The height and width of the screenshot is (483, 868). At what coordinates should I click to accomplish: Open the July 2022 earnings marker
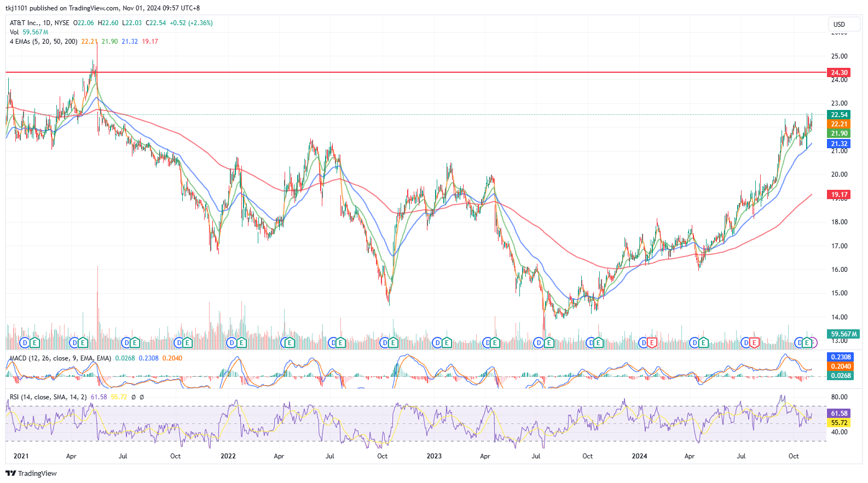[x=340, y=343]
